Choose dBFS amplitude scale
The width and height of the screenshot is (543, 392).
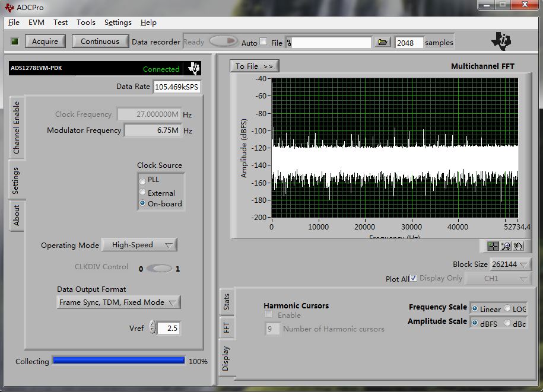pos(475,323)
